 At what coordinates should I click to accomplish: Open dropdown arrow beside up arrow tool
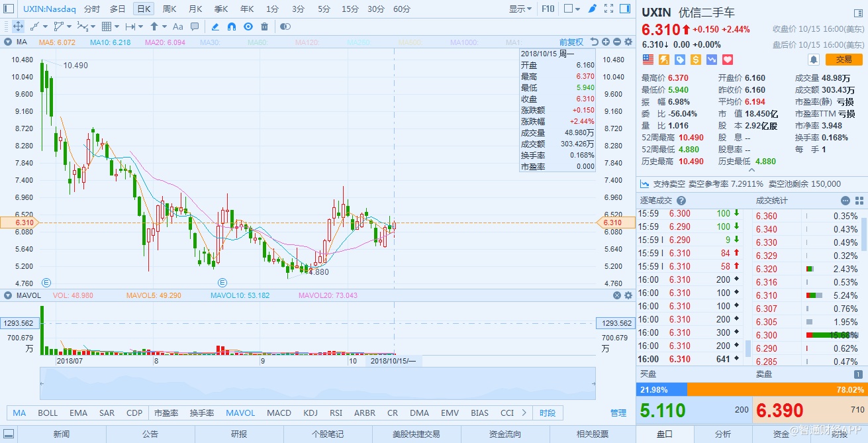click(x=164, y=26)
